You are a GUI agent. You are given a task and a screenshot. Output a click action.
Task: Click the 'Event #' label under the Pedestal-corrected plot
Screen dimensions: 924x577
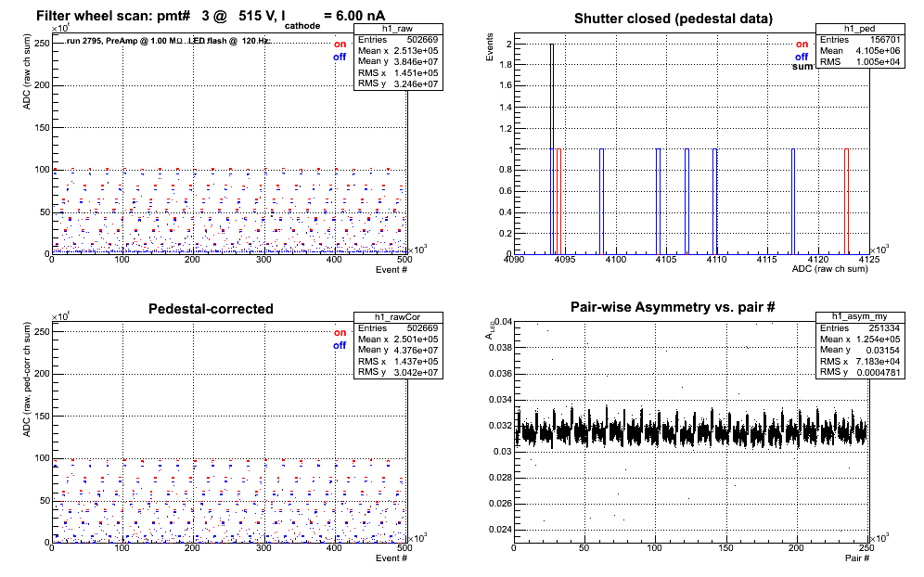coord(391,558)
